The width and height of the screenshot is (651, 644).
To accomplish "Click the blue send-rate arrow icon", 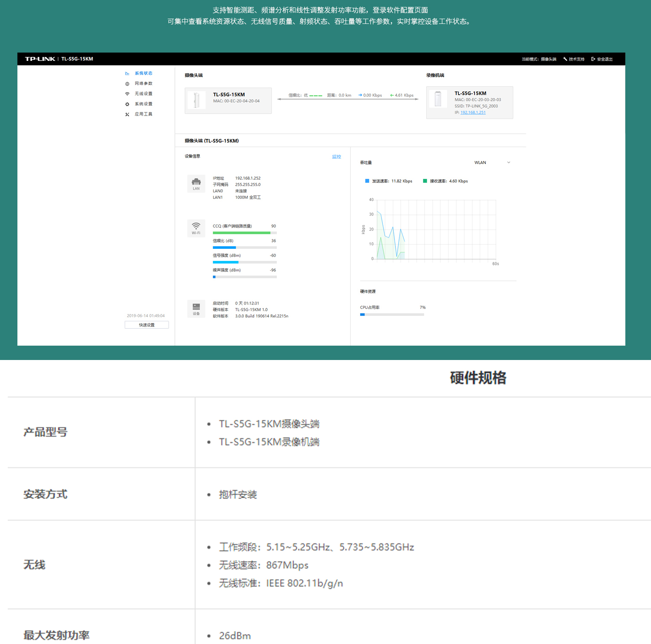I will (360, 95).
